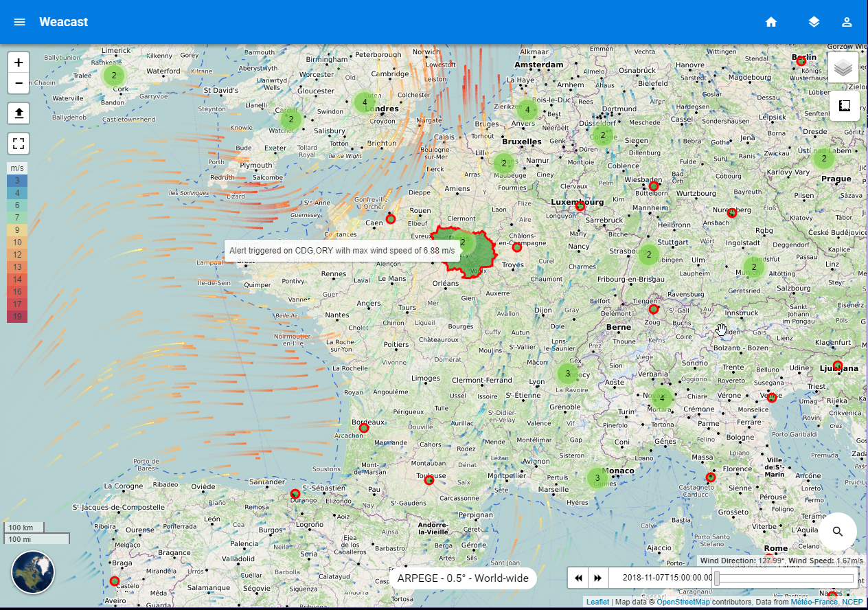Select the red probe marker near Caen

pos(391,219)
